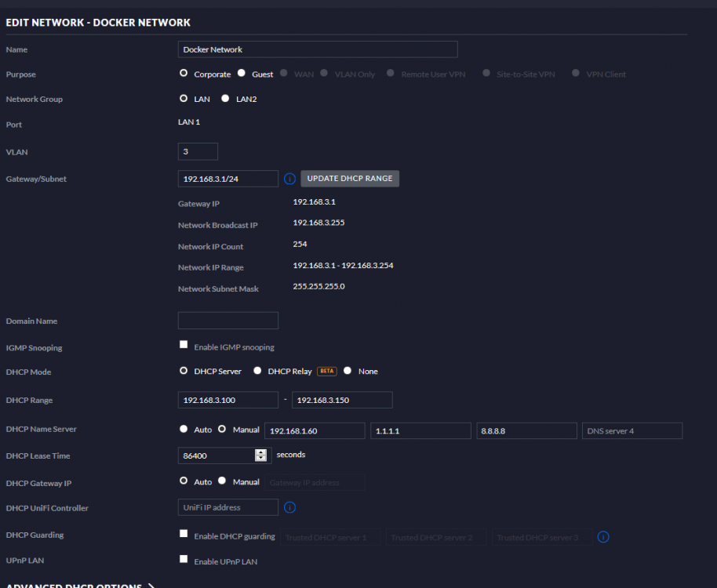Enable DHCP guarding checkbox

click(184, 534)
